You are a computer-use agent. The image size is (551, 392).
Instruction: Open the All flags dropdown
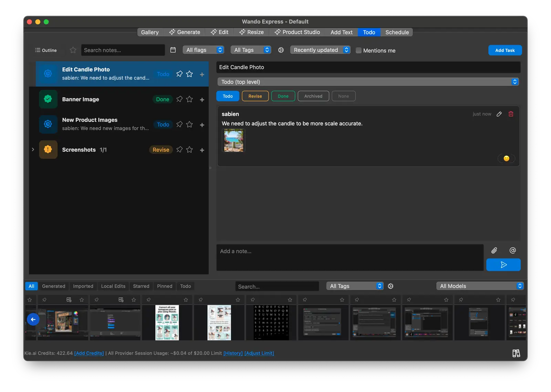tap(204, 50)
